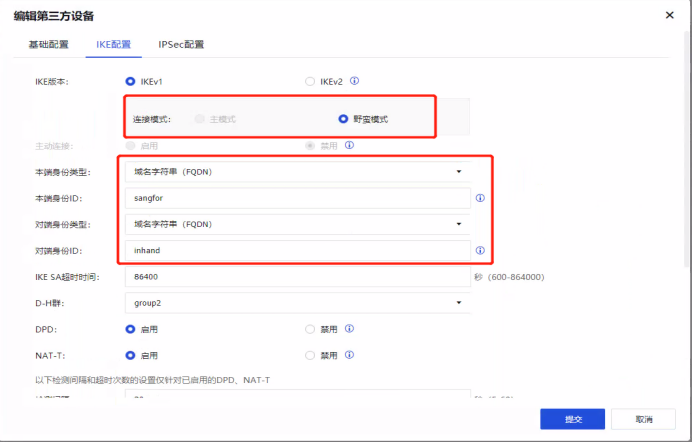The height and width of the screenshot is (442, 693).
Task: Open the 本端身份类型 dropdown
Action: tap(297, 172)
